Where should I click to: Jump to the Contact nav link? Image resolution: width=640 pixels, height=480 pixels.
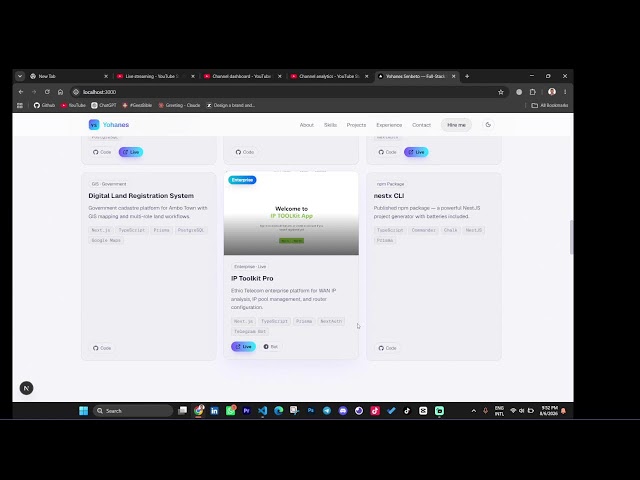click(421, 125)
